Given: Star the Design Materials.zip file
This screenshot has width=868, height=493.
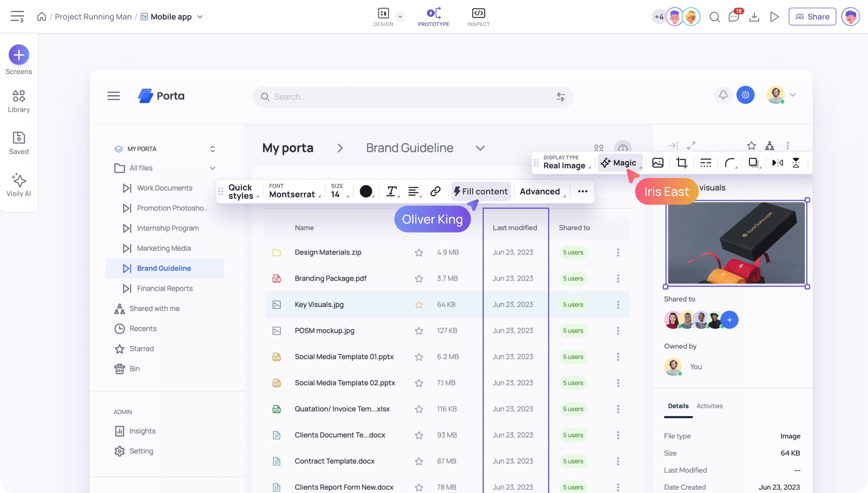Looking at the screenshot, I should click(419, 252).
